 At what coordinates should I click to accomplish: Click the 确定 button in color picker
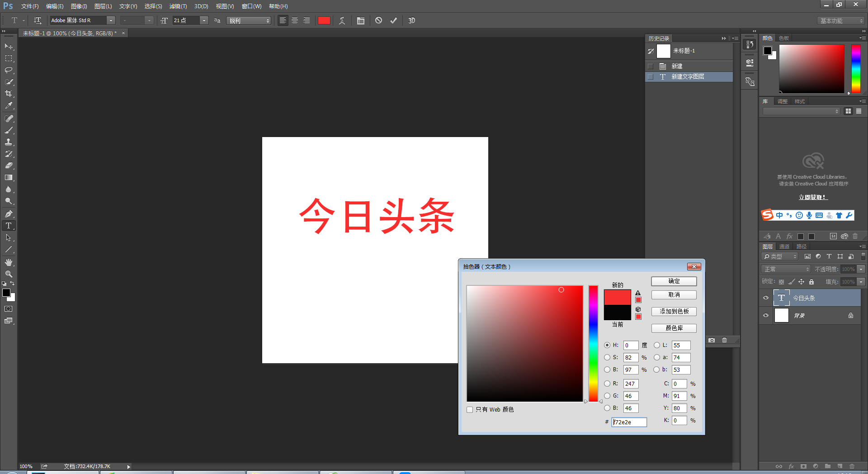pos(674,281)
